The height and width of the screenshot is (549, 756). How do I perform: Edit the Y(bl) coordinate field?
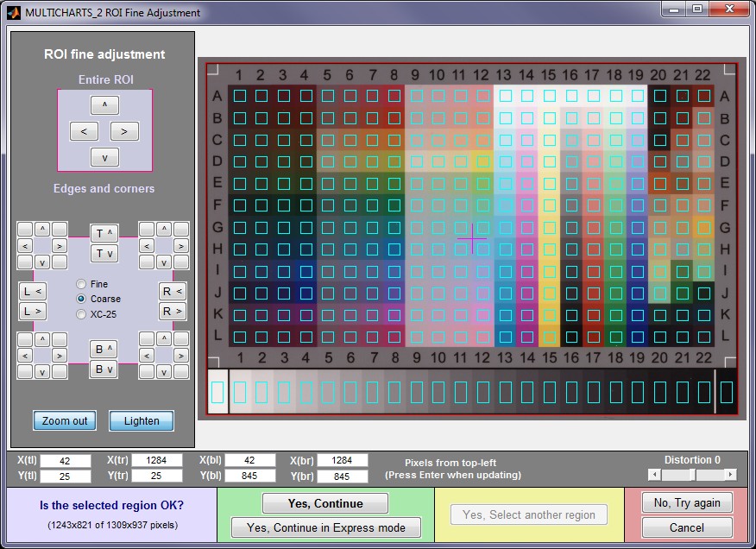[249, 476]
